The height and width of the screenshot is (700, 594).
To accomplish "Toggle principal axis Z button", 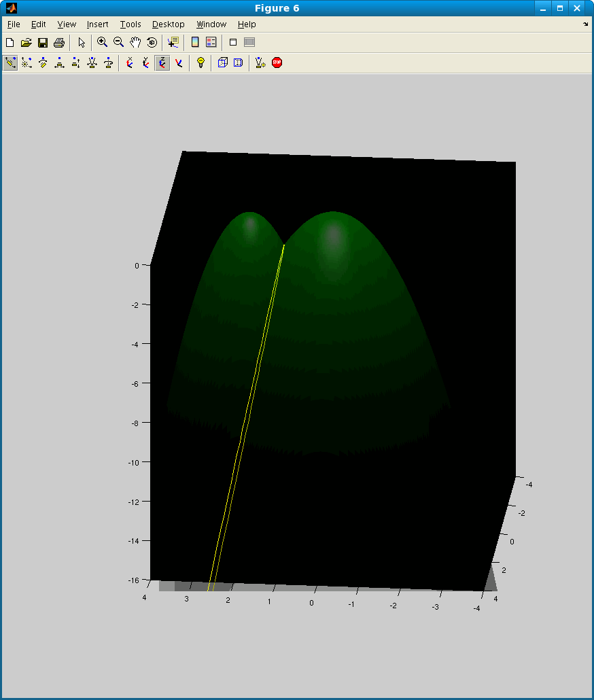I will click(162, 63).
